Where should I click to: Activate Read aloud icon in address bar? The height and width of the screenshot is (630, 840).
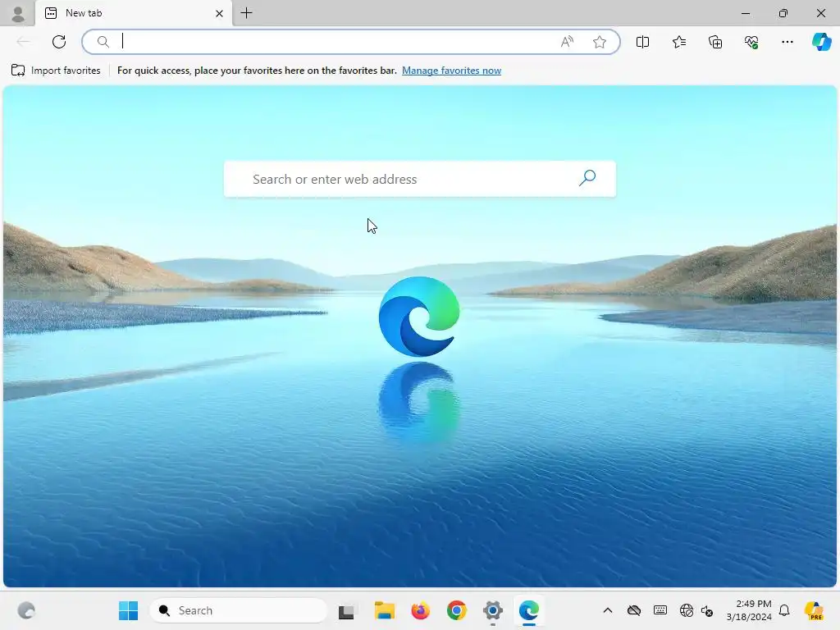point(567,42)
